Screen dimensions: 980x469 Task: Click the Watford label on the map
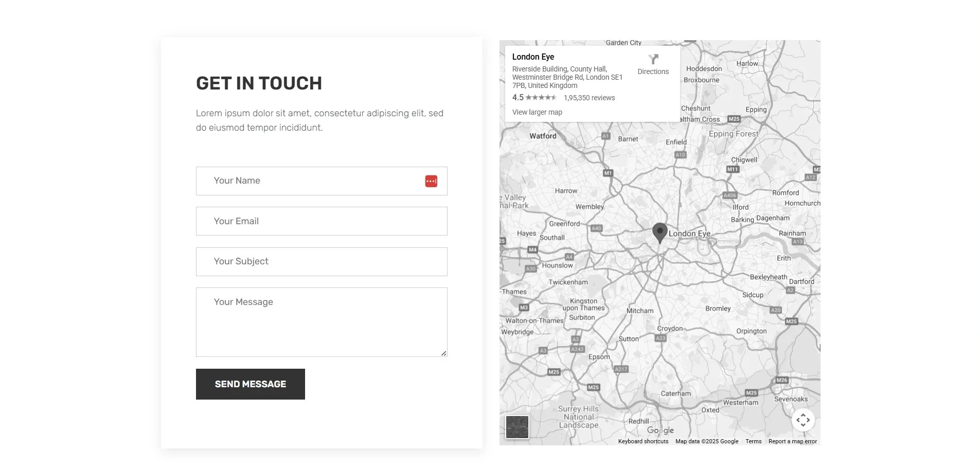coord(543,136)
